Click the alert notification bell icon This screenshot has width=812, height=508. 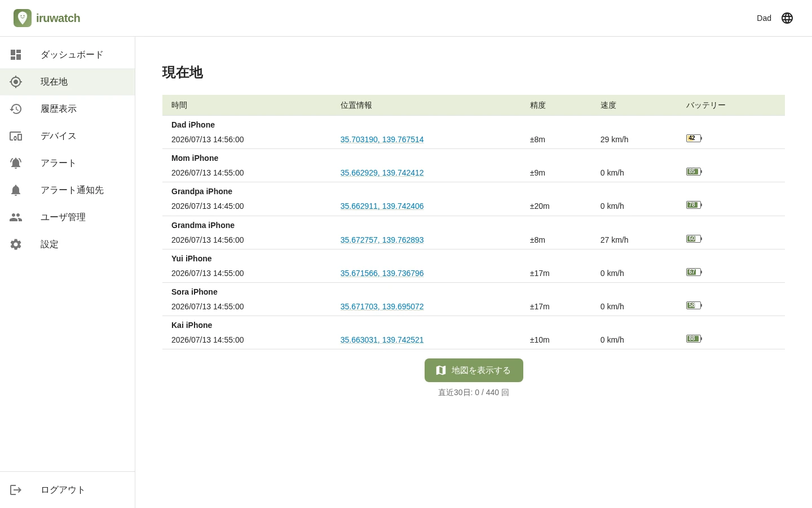click(16, 190)
